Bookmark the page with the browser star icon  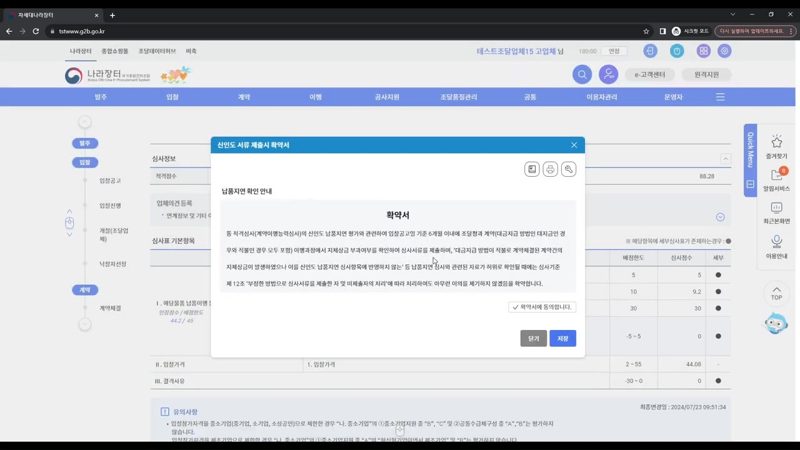coord(646,31)
